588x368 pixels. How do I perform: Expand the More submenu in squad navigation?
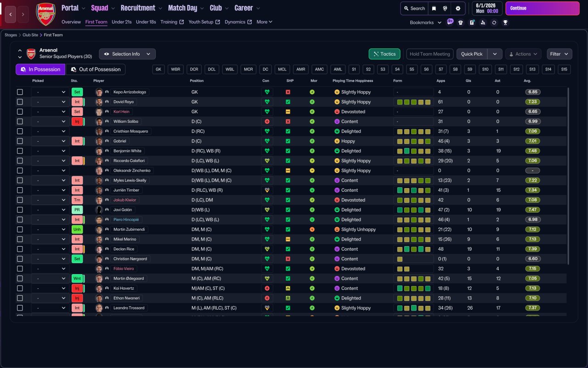tap(265, 22)
